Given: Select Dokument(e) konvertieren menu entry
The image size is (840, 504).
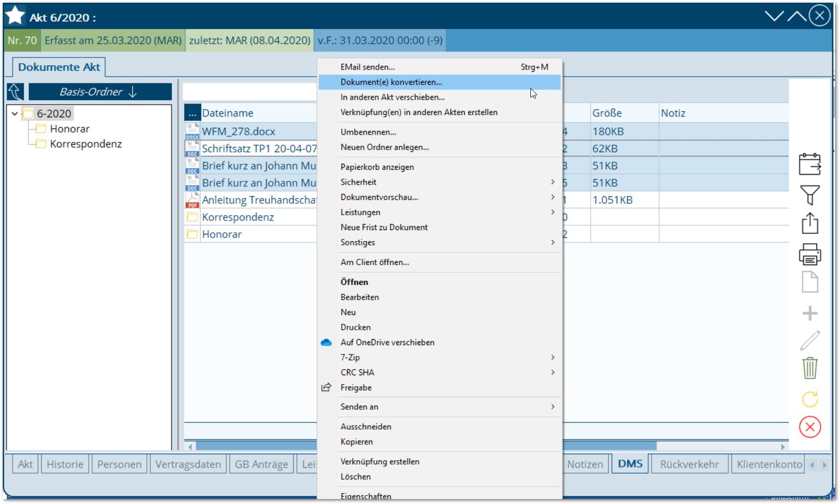Looking at the screenshot, I should (439, 82).
